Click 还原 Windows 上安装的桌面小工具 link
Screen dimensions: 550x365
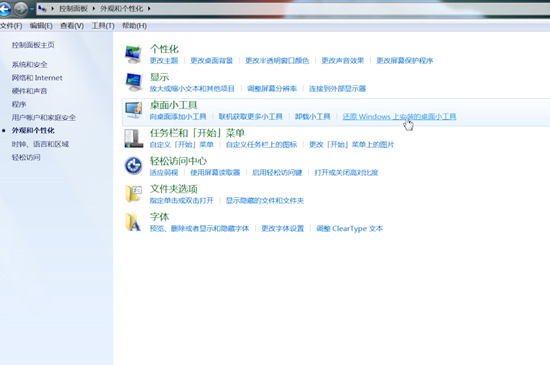[x=399, y=116]
